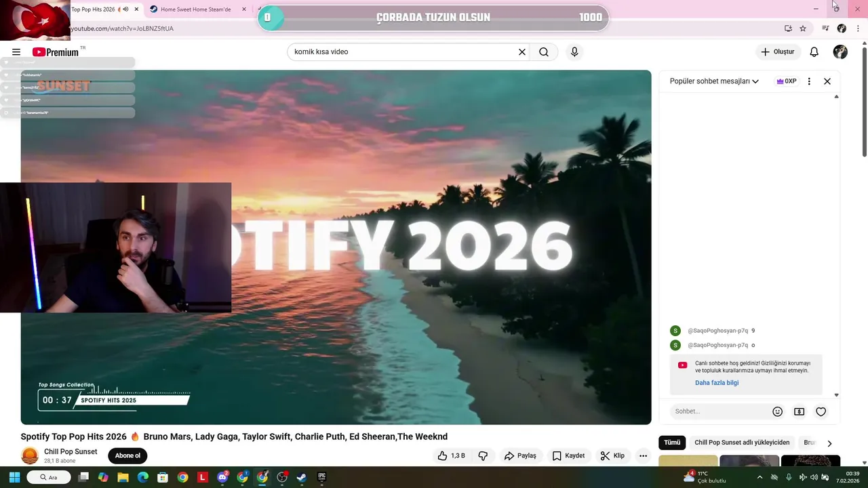Open Microsoft Edge from the taskbar
Image resolution: width=868 pixels, height=488 pixels.
143,477
